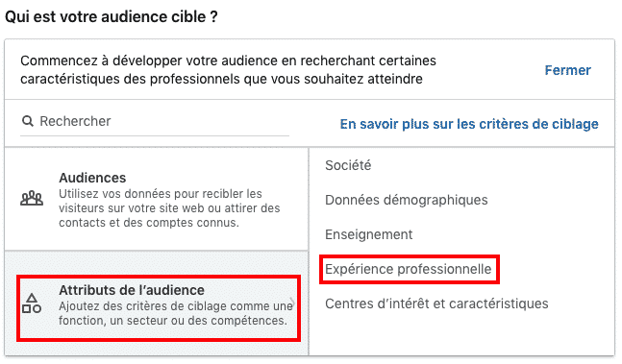The image size is (622, 364).
Task: Click the underline beneath the Rechercher field
Action: pos(155,135)
